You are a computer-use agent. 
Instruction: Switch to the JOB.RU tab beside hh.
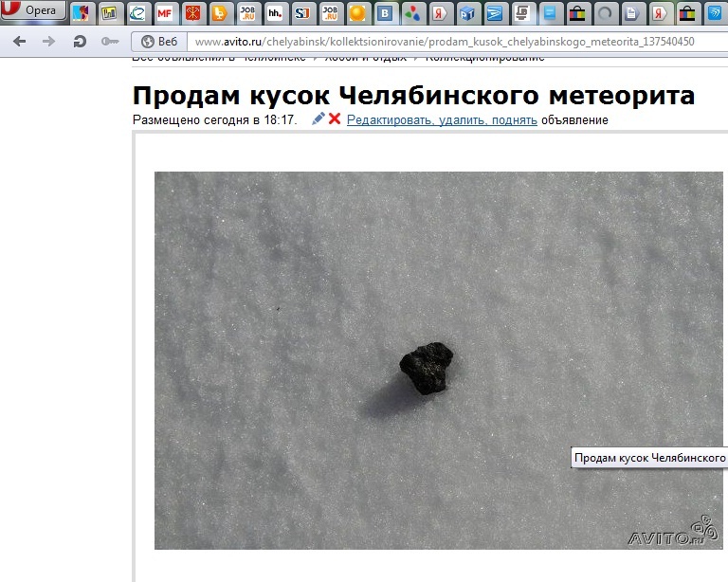point(247,13)
